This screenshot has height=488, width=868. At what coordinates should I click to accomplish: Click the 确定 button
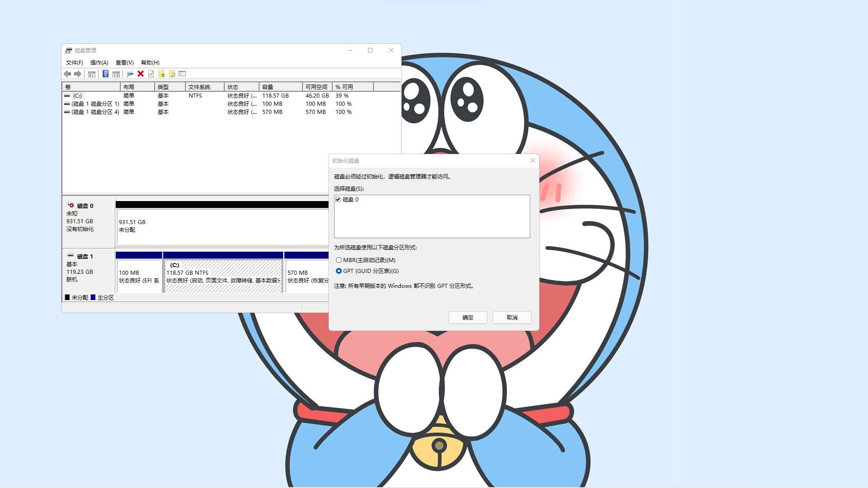pyautogui.click(x=467, y=318)
